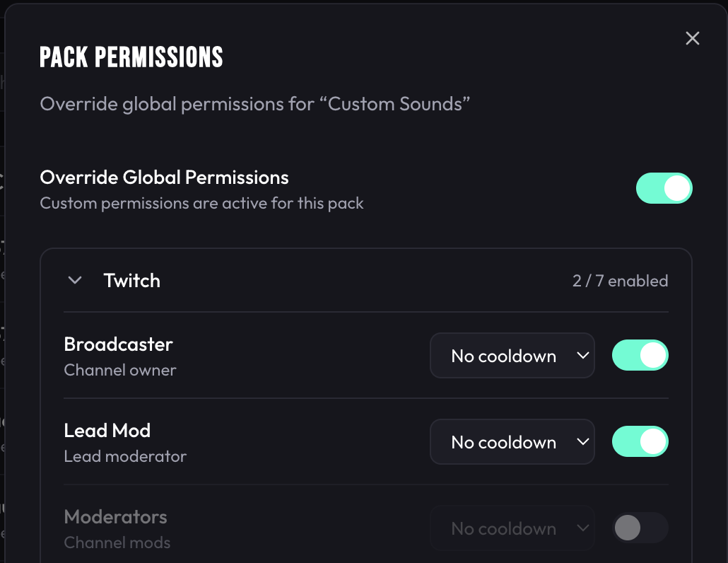
Task: Click the '2 / 7 enabled' counter
Action: pyautogui.click(x=620, y=280)
